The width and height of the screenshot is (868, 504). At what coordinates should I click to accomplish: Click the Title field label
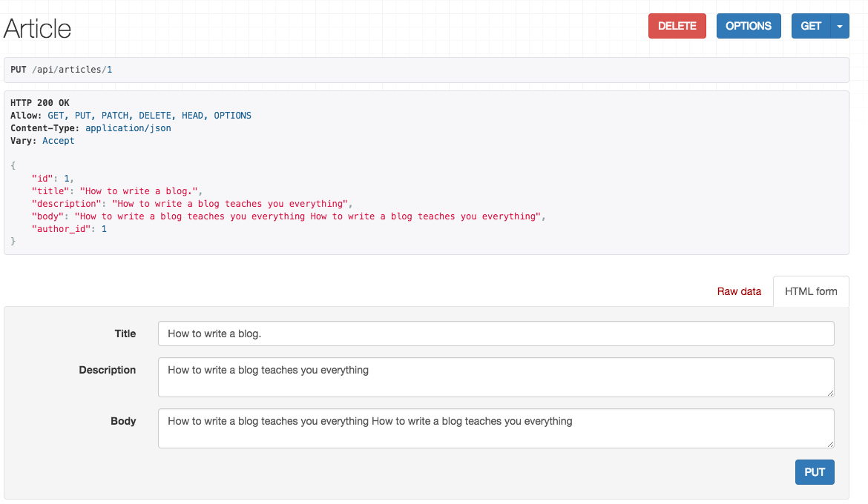(125, 334)
